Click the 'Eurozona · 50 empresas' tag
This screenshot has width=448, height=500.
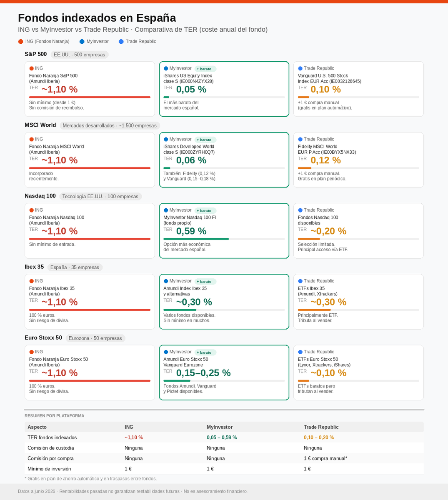point(95,338)
